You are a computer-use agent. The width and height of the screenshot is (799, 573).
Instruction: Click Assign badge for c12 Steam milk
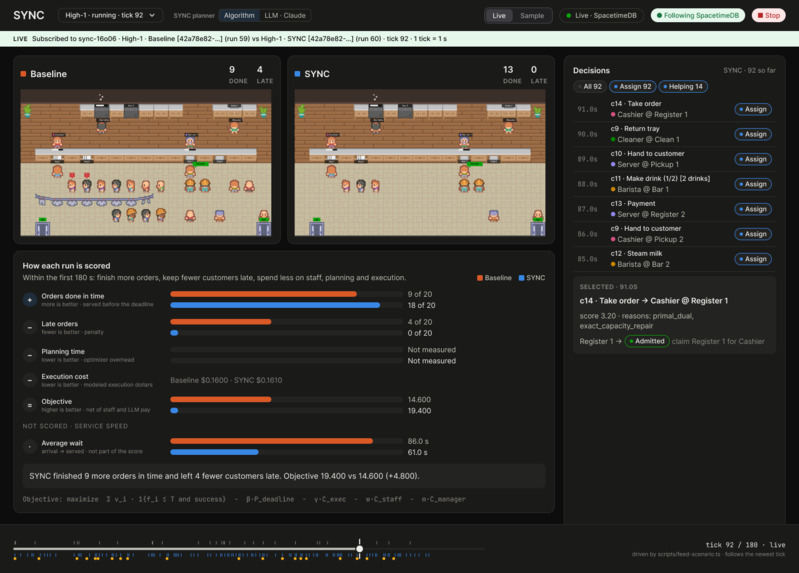pos(753,259)
